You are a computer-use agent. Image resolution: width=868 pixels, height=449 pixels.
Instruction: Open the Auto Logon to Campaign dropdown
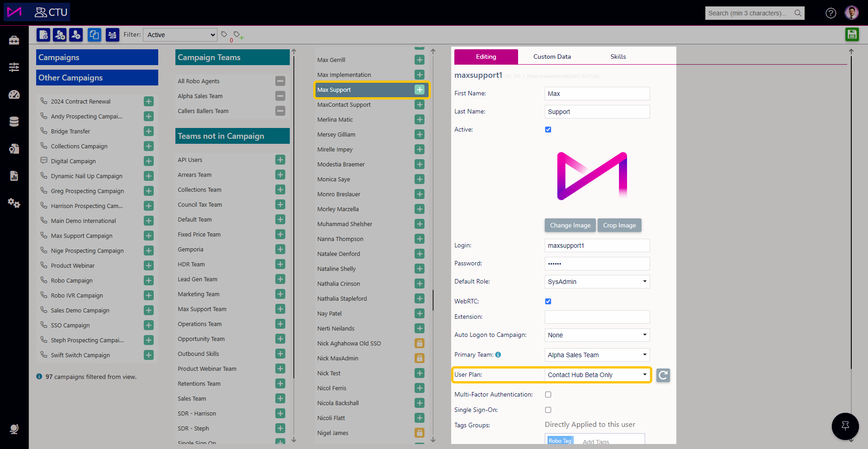(x=597, y=335)
